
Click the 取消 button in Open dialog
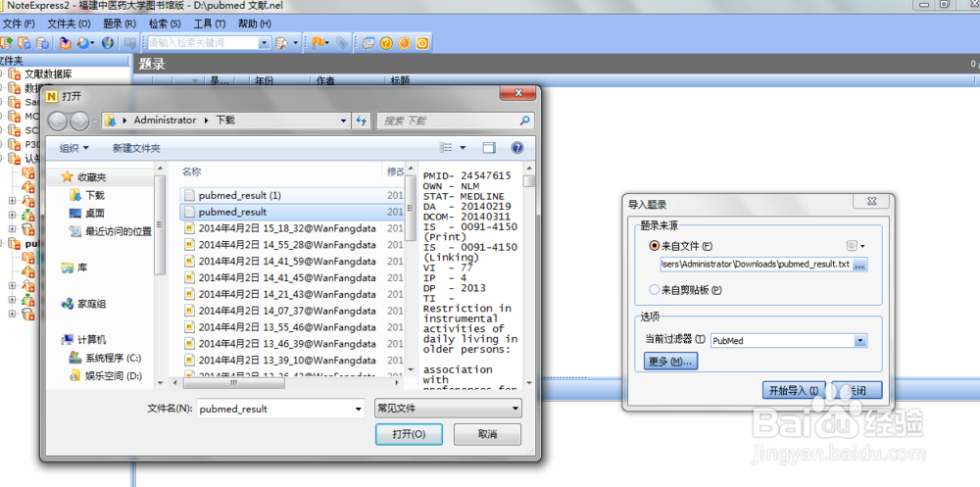(x=487, y=434)
